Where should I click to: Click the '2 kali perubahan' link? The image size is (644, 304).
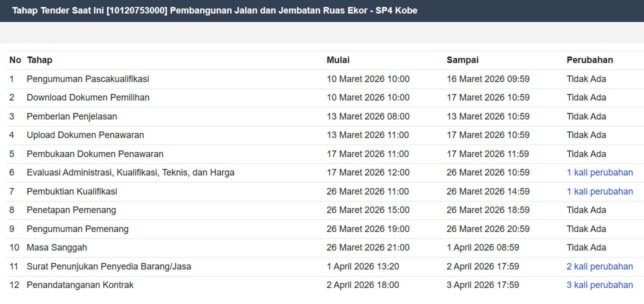coord(599,266)
